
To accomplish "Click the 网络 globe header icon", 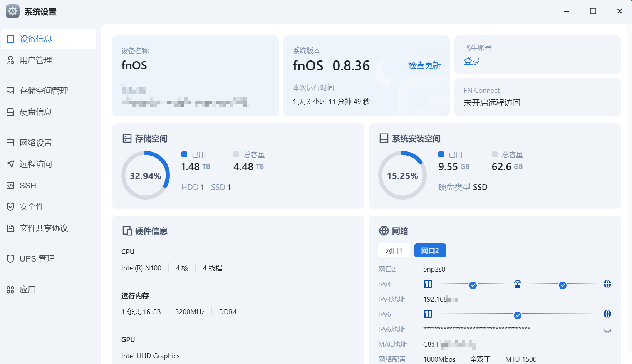I will point(384,231).
